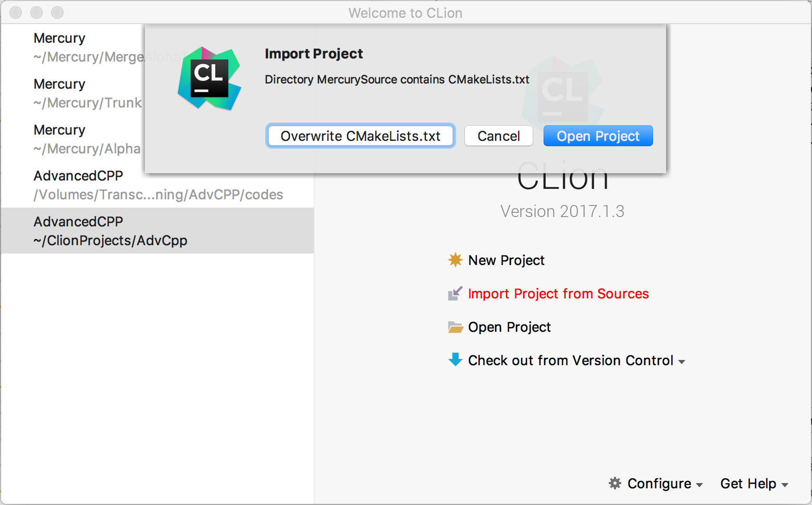Choose Import Project from Sources
This screenshot has width=812, height=505.
pyautogui.click(x=558, y=294)
